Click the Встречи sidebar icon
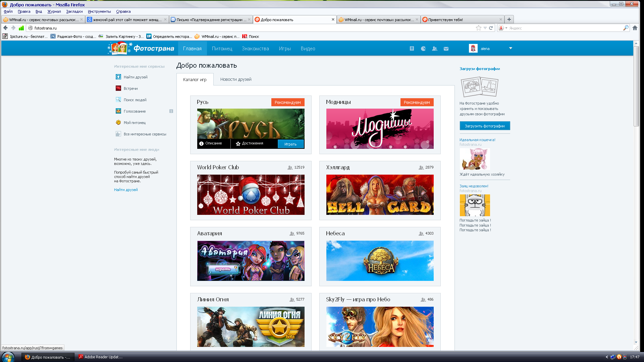This screenshot has height=362, width=644. [118, 88]
